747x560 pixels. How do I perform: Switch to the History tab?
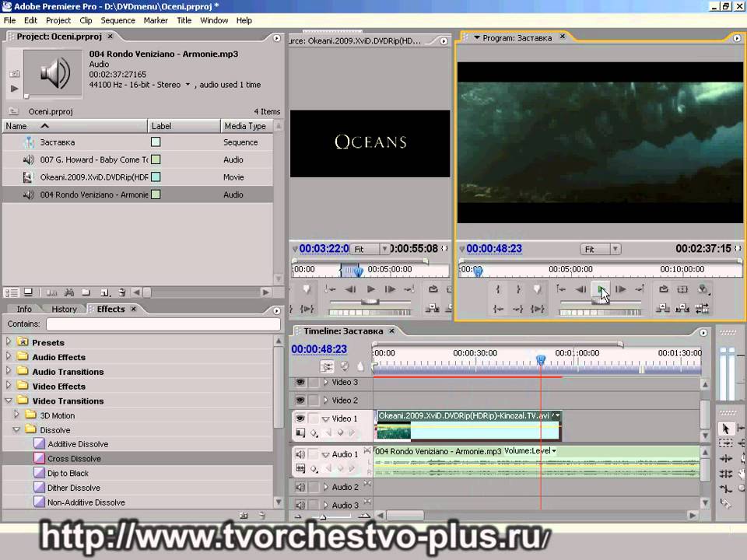click(64, 309)
